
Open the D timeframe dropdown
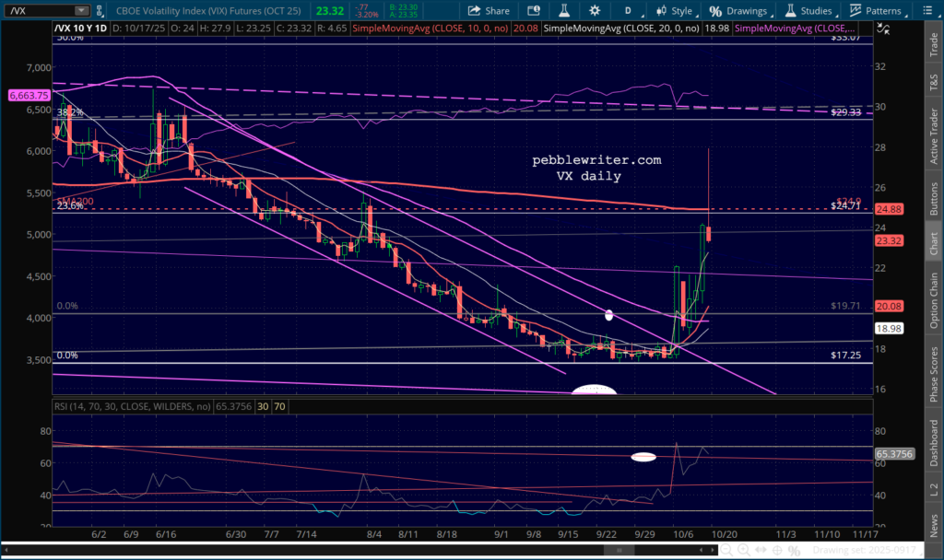(x=626, y=11)
